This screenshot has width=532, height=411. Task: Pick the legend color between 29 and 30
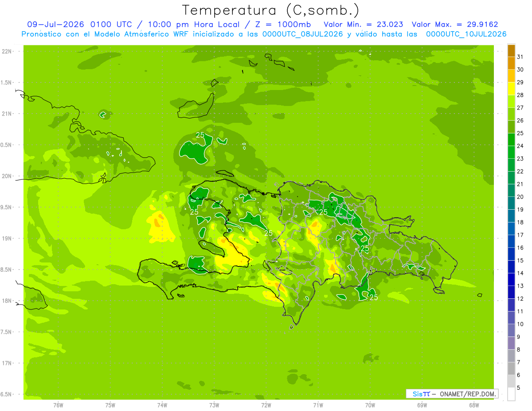(x=511, y=76)
